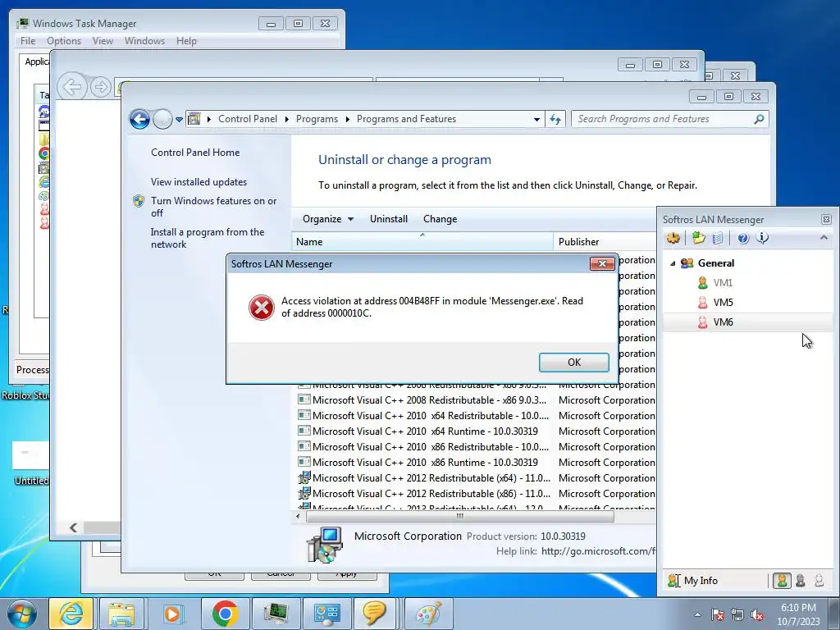Open Windows Start button
This screenshot has width=840, height=630.
[21, 614]
